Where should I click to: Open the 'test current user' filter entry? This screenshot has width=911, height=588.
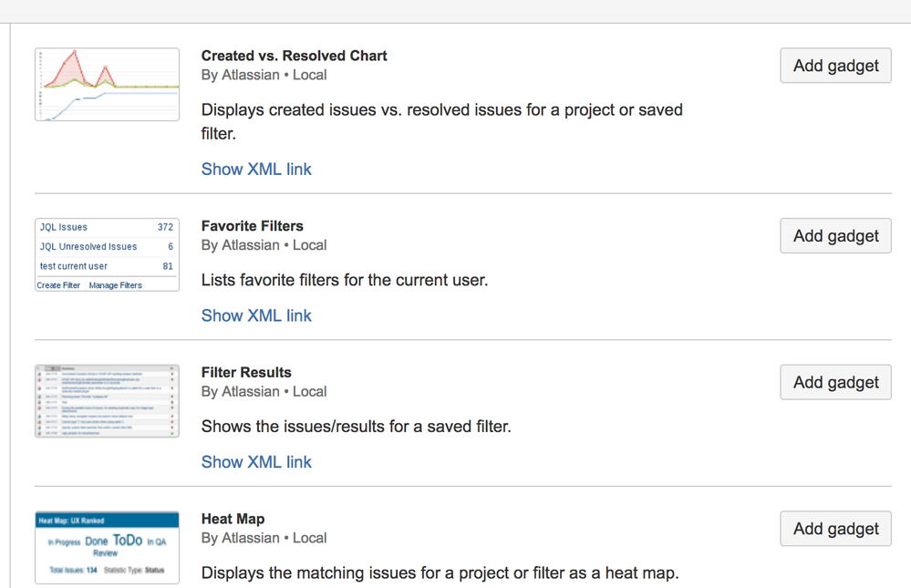(x=74, y=266)
